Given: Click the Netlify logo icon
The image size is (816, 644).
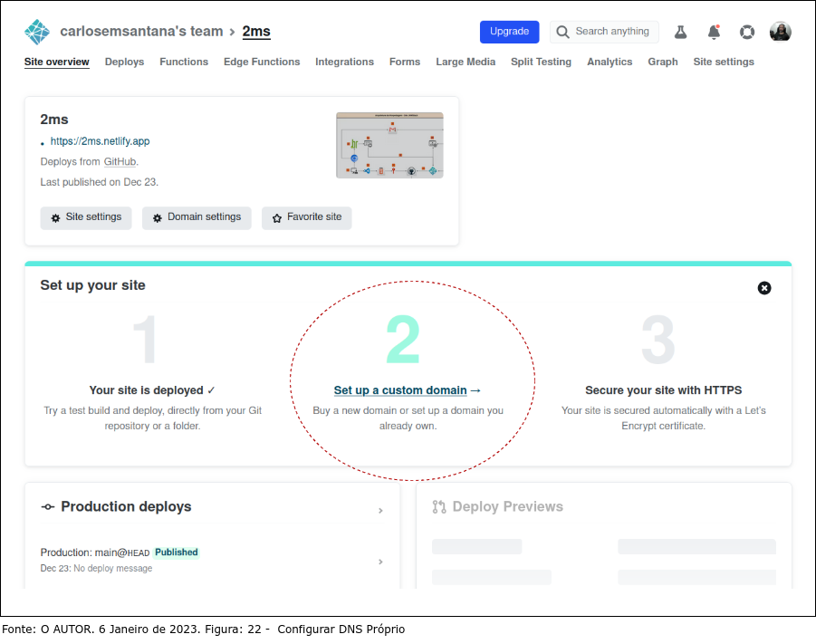Looking at the screenshot, I should click(x=37, y=32).
